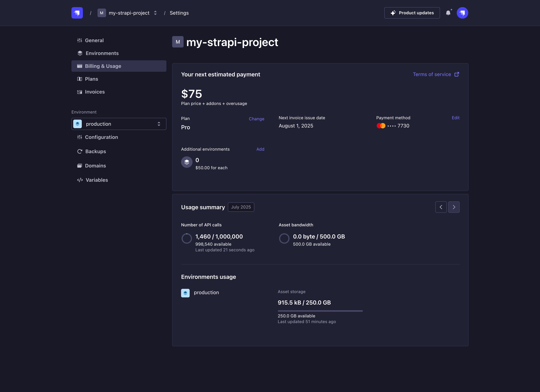Open the production environment dropdown

click(119, 124)
